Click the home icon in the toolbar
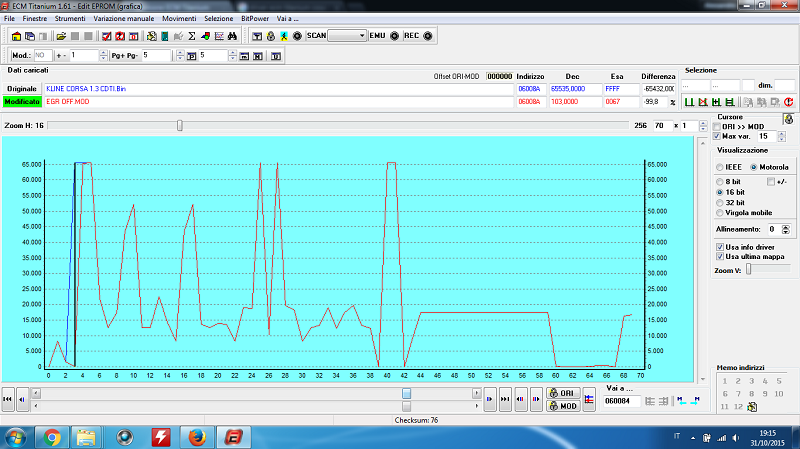The height and width of the screenshot is (449, 800). pyautogui.click(x=17, y=36)
